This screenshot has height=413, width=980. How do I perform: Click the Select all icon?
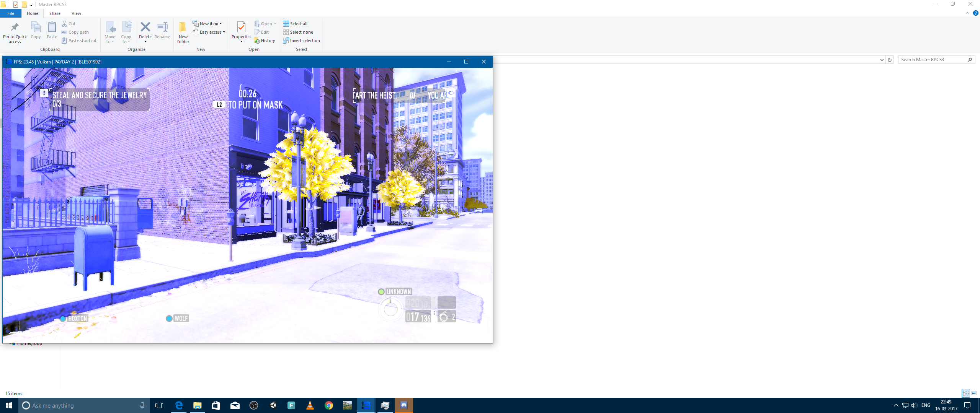pyautogui.click(x=286, y=24)
